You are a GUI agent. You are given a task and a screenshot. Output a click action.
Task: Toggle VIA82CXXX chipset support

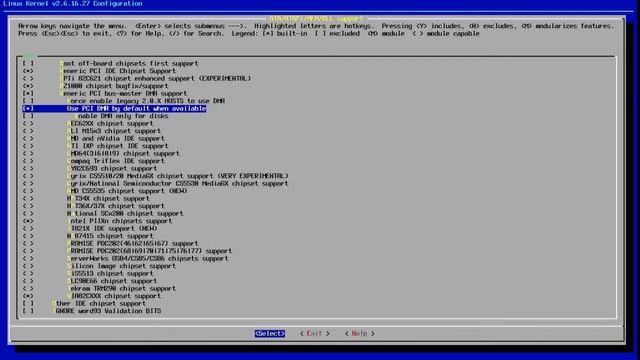[92, 296]
